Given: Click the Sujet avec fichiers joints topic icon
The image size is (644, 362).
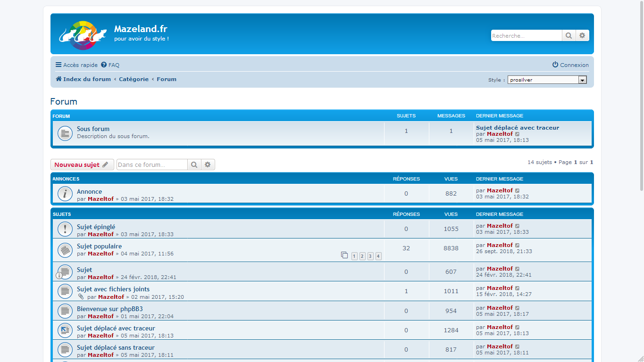Looking at the screenshot, I should [x=65, y=291].
